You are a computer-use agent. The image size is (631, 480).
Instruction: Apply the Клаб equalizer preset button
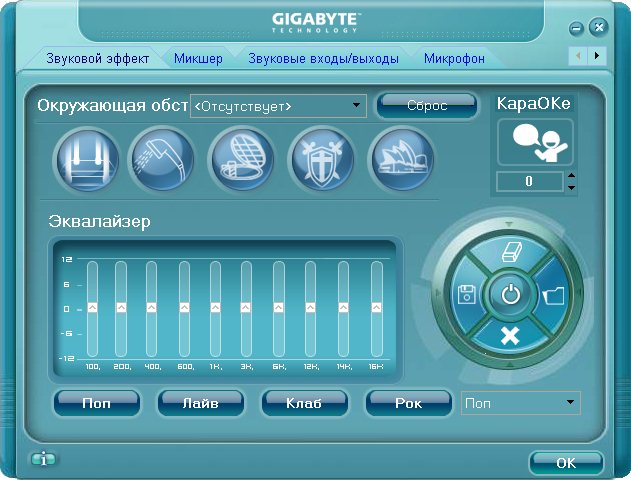[x=304, y=403]
